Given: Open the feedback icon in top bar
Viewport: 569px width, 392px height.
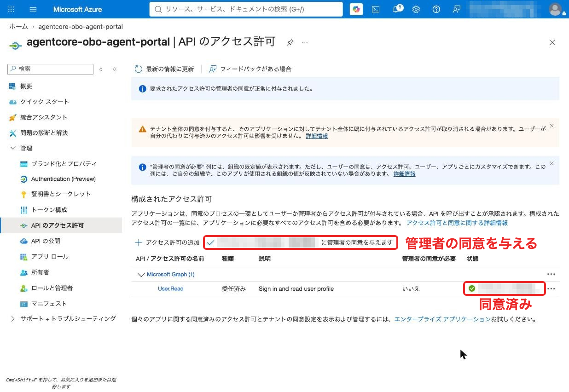Looking at the screenshot, I should pyautogui.click(x=456, y=9).
